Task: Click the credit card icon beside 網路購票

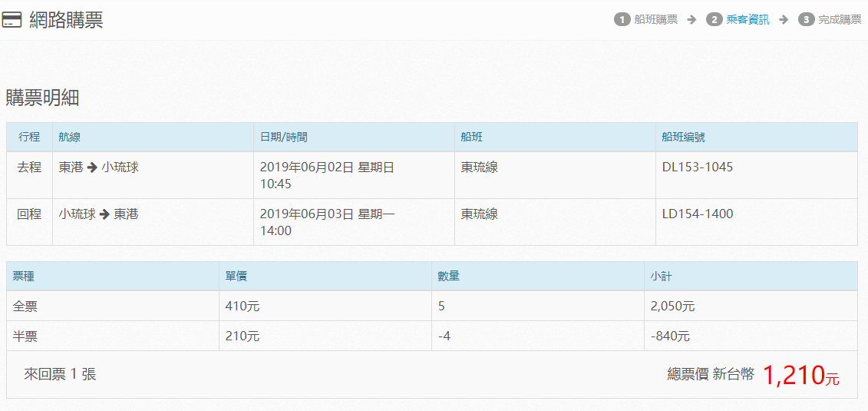Action: (x=12, y=20)
